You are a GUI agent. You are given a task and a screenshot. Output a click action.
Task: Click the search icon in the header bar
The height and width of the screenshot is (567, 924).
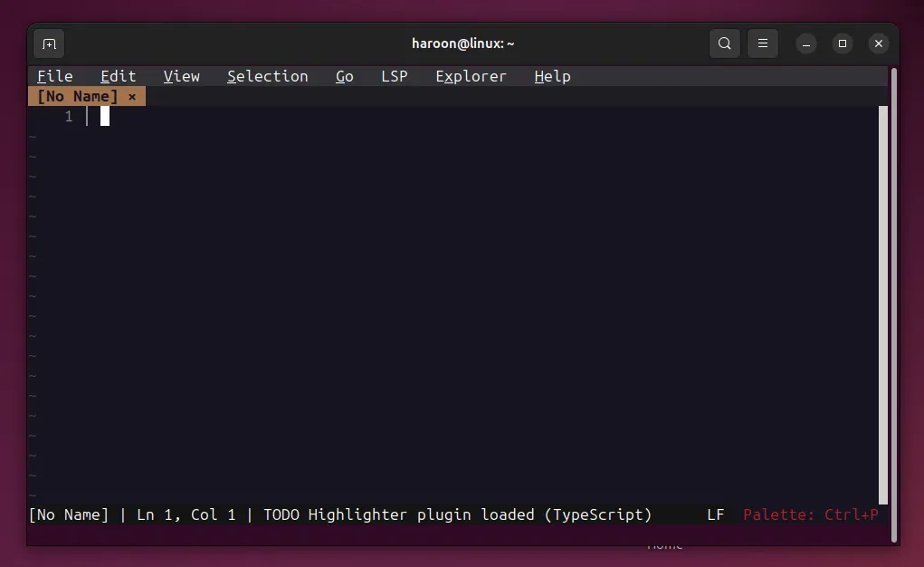[x=724, y=43]
